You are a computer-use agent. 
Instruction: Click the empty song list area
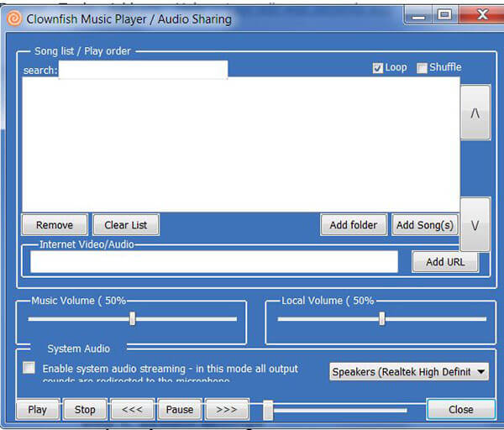pos(241,144)
